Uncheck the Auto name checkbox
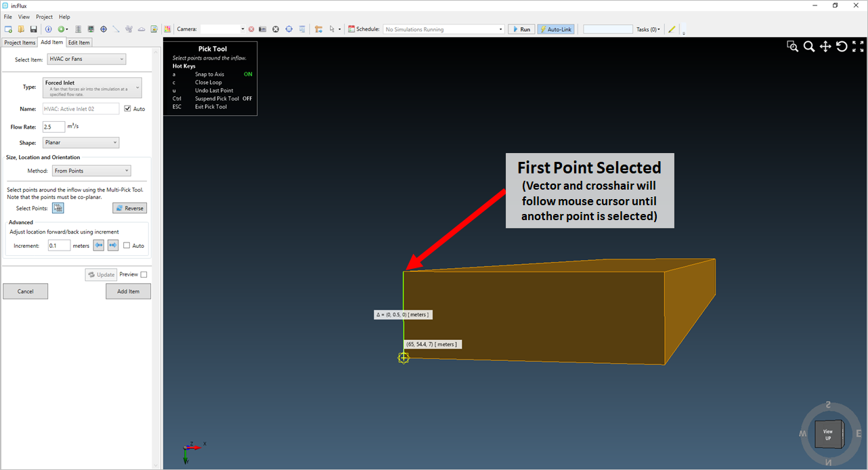Image resolution: width=868 pixels, height=470 pixels. (128, 109)
